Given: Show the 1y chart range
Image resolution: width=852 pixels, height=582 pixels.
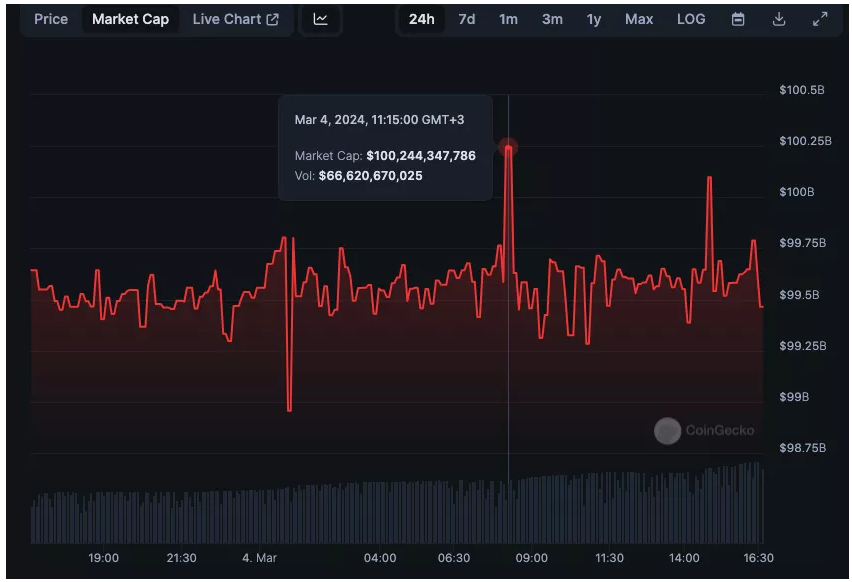Looking at the screenshot, I should 594,19.
